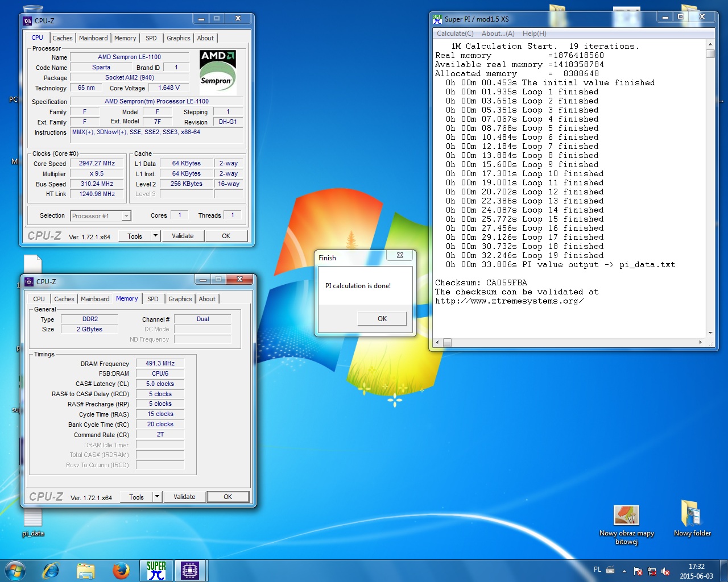Click the title bar icon of lower CPU-Z window
The width and height of the screenshot is (728, 582).
[x=29, y=282]
